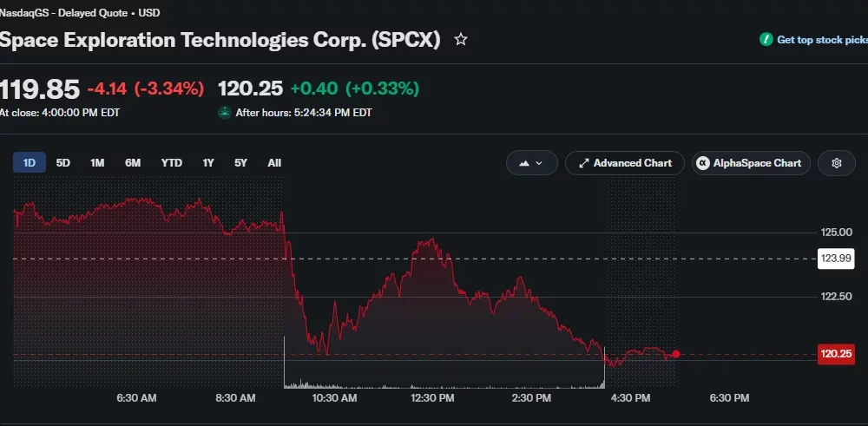This screenshot has width=868, height=426.
Task: Click the 2:30 PM time axis label
Action: click(531, 397)
